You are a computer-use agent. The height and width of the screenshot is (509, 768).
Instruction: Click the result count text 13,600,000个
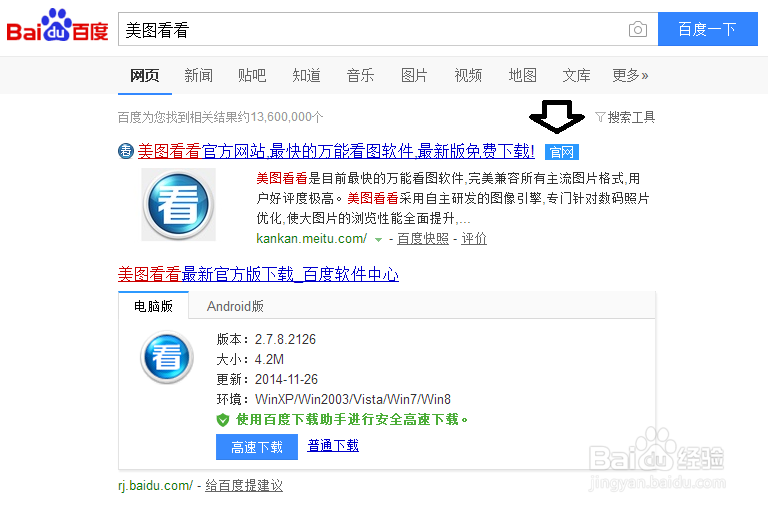(x=287, y=117)
